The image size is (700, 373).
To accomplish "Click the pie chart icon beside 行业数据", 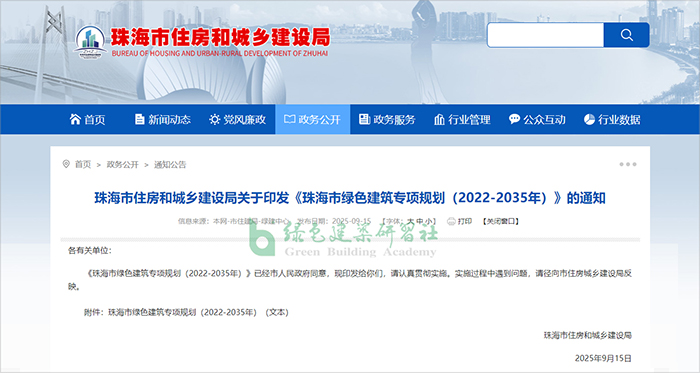I will (x=589, y=119).
